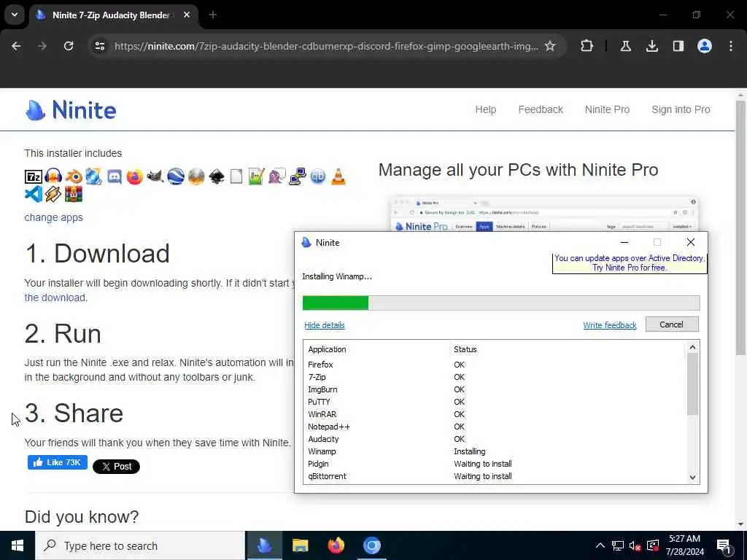
Task: Click the green installation progress bar
Action: point(501,303)
